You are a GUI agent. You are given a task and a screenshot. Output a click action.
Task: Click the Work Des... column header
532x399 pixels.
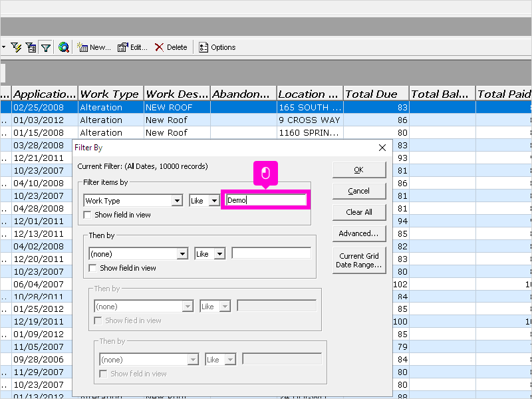coord(177,94)
